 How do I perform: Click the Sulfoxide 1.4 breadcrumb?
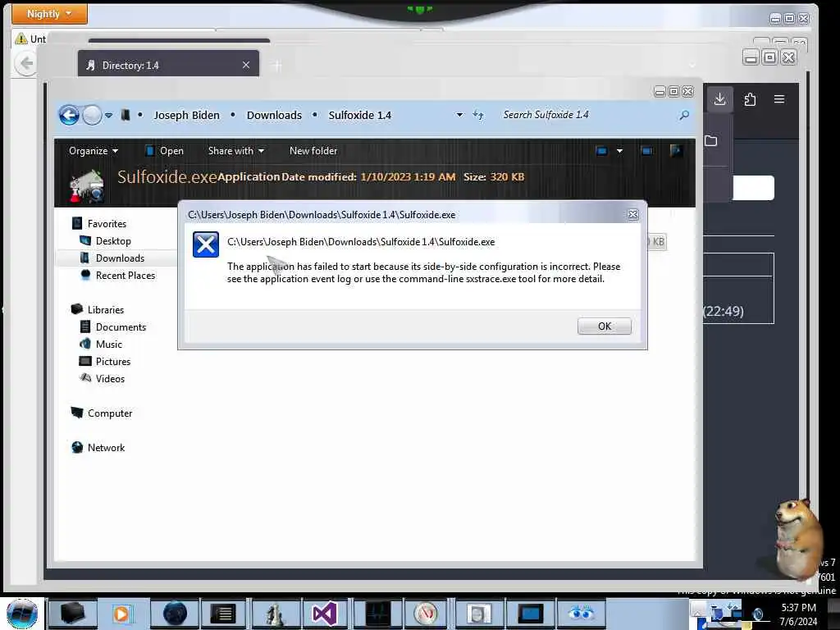click(359, 115)
